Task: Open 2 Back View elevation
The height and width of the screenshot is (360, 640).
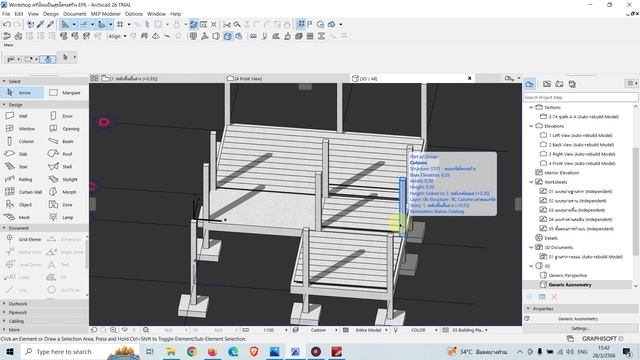Action: pyautogui.click(x=581, y=145)
